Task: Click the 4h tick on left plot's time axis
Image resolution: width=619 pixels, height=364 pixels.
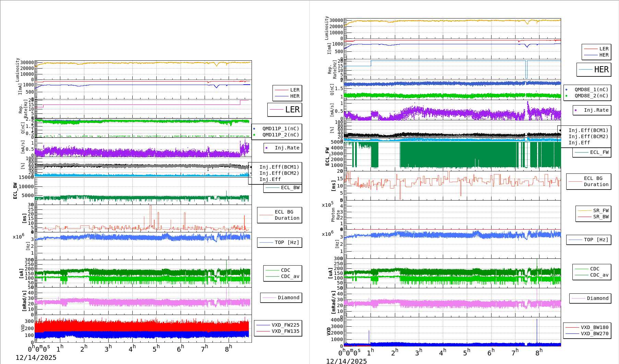Action: [132, 349]
